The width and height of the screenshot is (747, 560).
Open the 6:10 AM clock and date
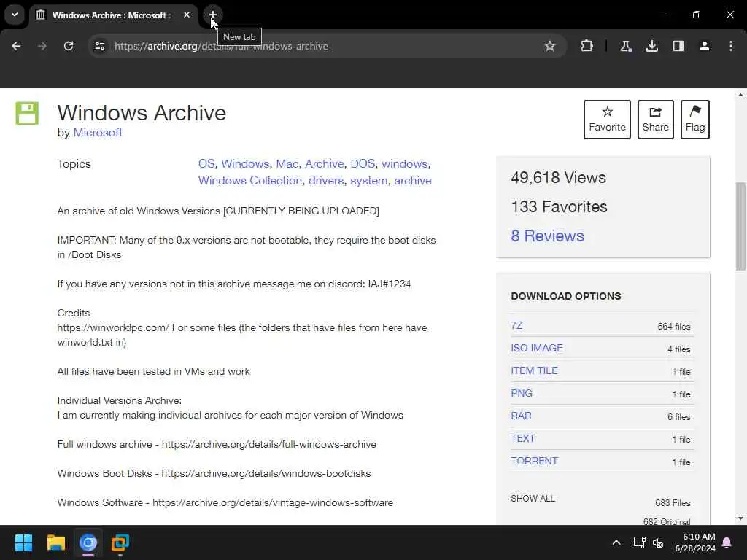pos(695,542)
